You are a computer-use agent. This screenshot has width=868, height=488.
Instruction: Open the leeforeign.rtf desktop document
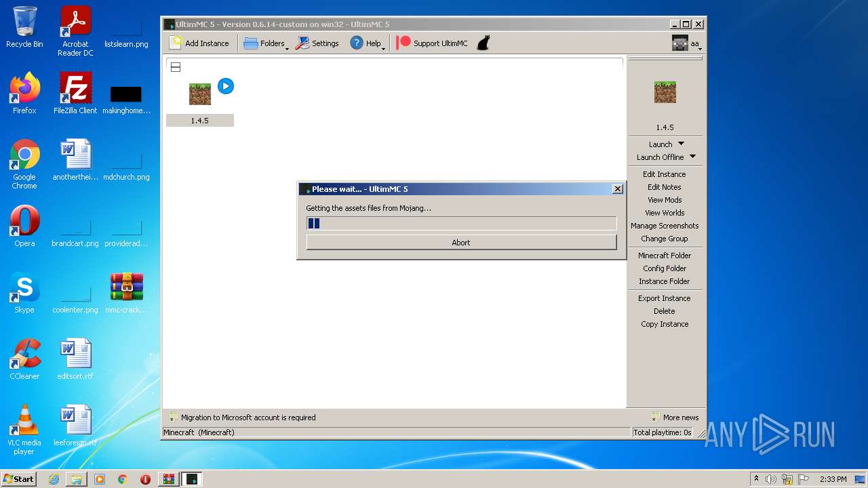tap(75, 426)
